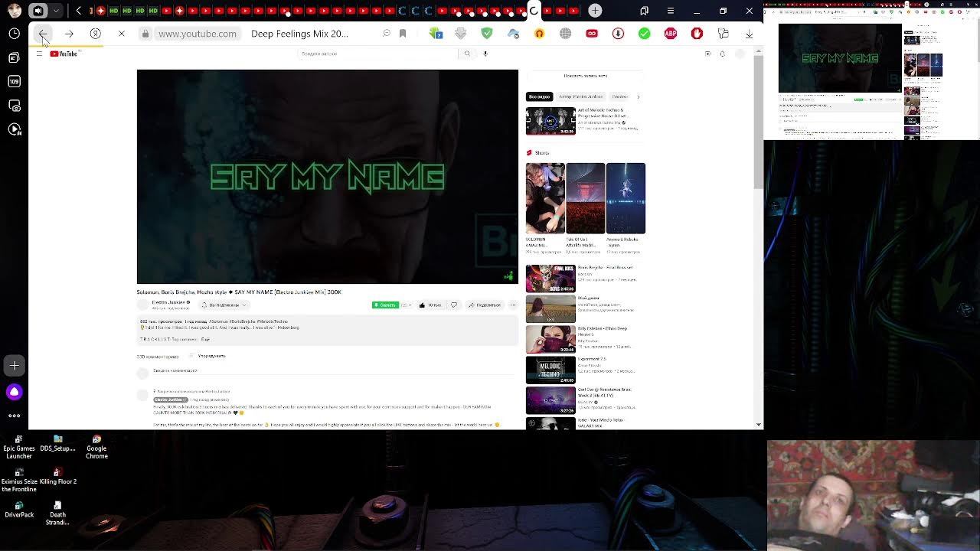Select the Author: Electro Junkiee filter chip

pos(581,96)
